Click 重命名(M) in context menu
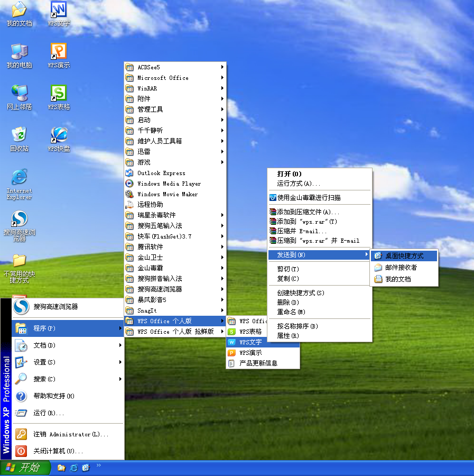 320,312
